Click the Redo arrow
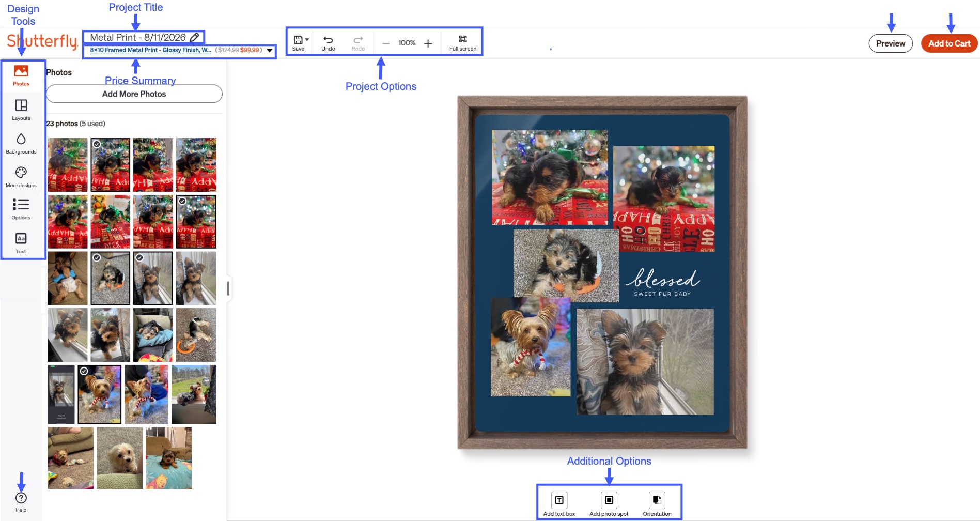980x521 pixels. (x=358, y=43)
